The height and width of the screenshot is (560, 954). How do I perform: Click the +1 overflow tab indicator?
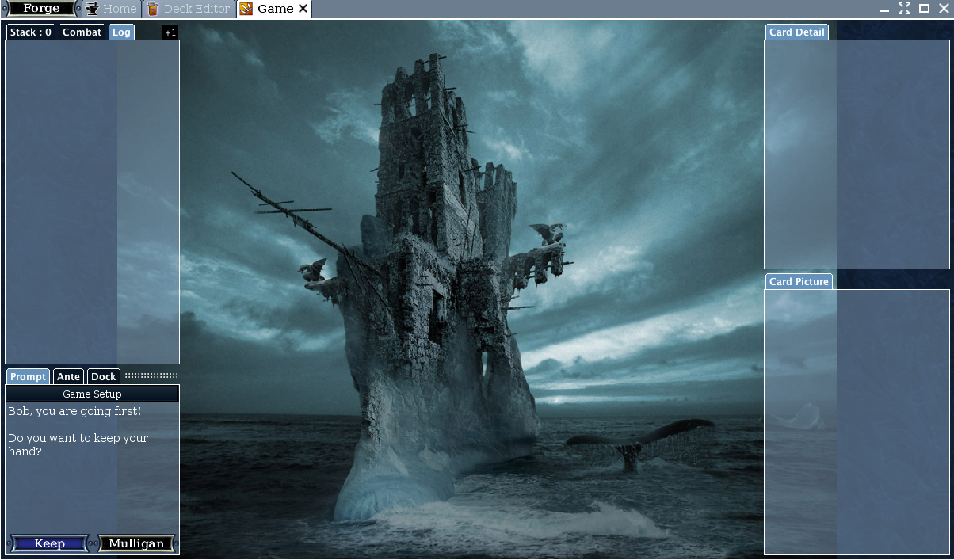170,32
